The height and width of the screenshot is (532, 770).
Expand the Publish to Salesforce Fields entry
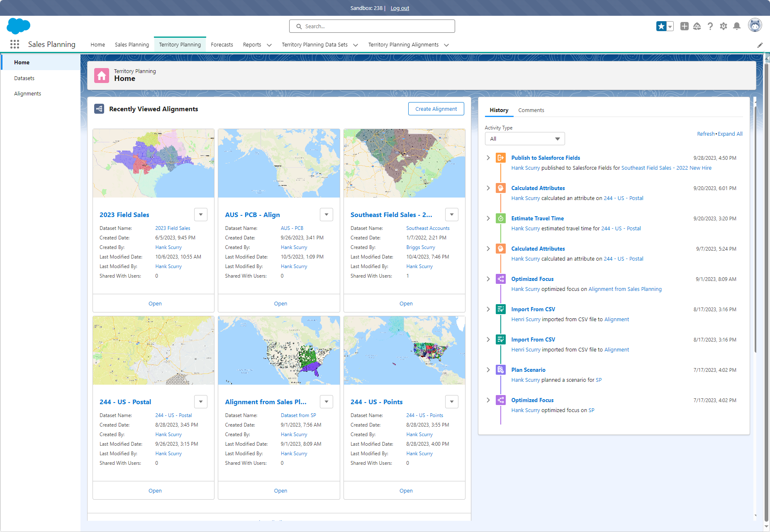(x=488, y=158)
